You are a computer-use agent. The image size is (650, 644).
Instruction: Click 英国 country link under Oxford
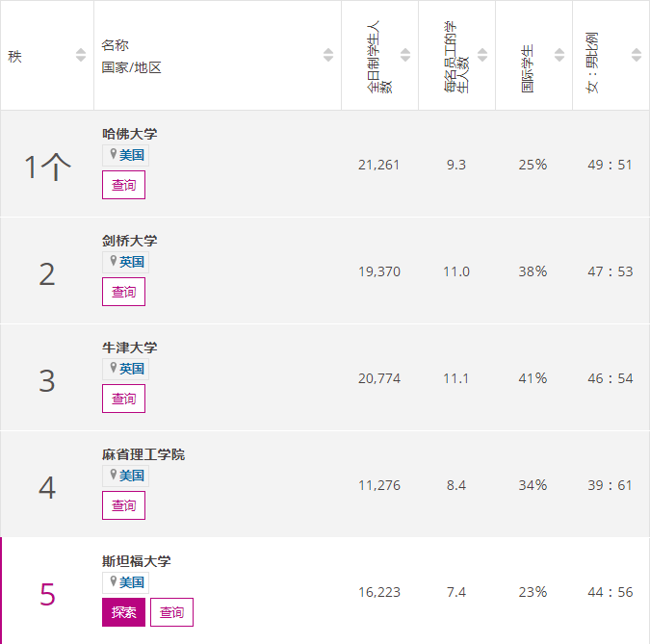[x=132, y=369]
